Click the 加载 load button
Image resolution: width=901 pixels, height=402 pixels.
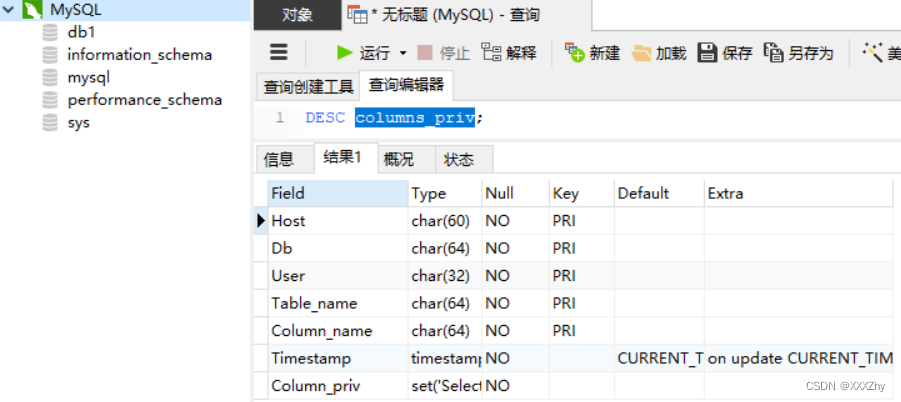click(x=659, y=53)
